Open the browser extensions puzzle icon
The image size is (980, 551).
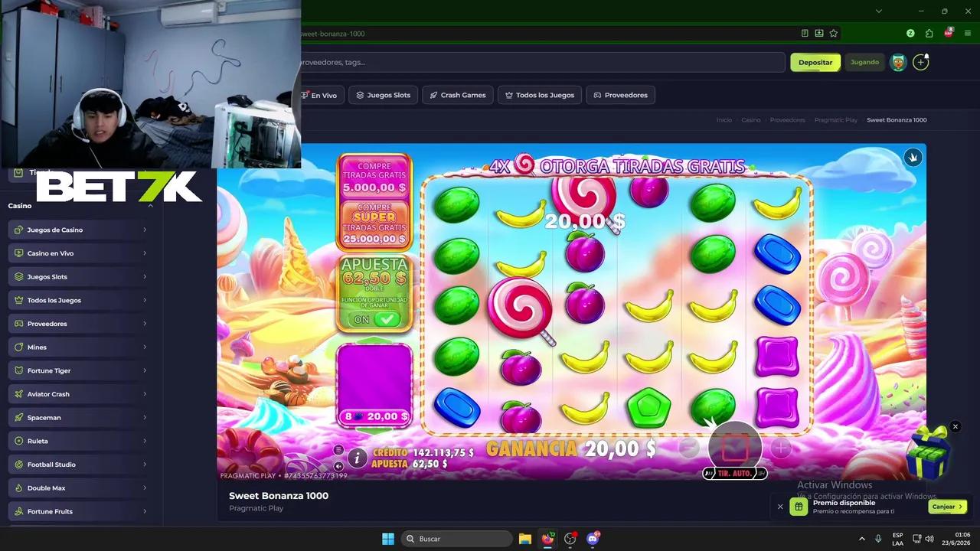point(929,34)
